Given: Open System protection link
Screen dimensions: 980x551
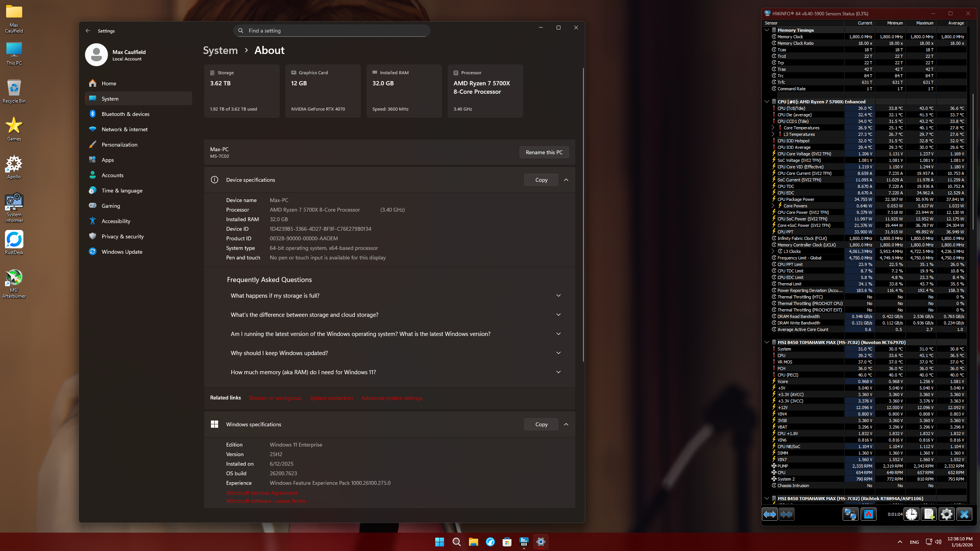Looking at the screenshot, I should click(331, 398).
